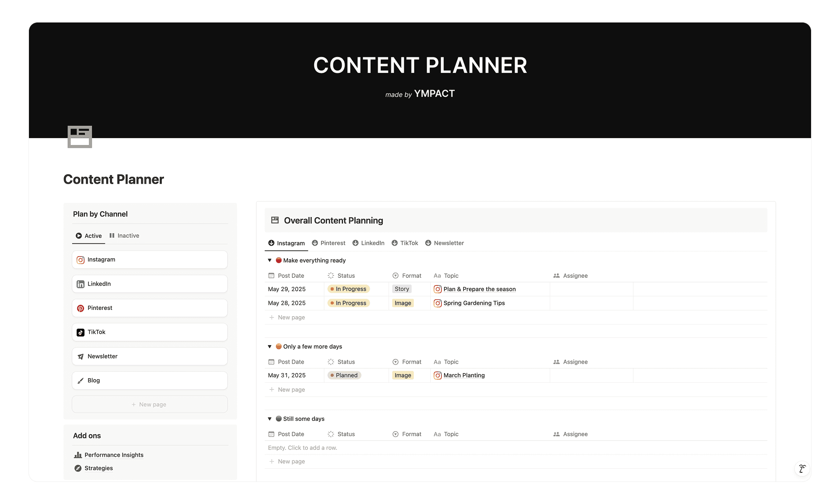Click In Progress status for May 29 post
840x504 pixels.
coord(349,289)
